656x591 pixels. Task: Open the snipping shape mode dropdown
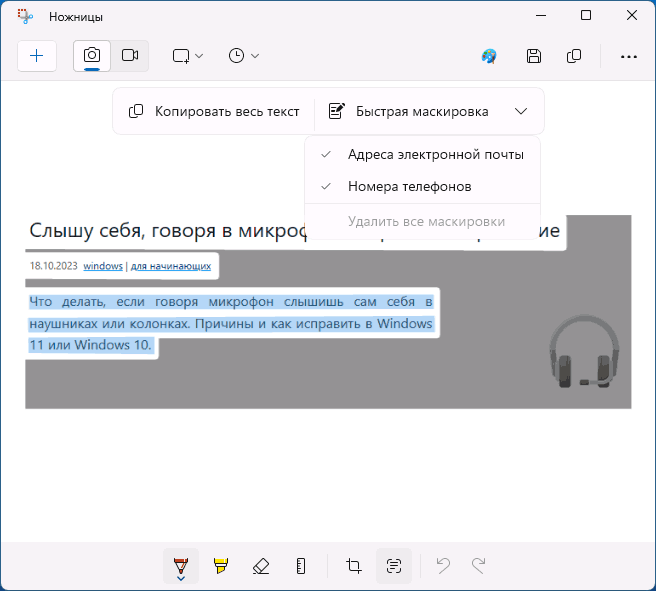pyautogui.click(x=187, y=56)
